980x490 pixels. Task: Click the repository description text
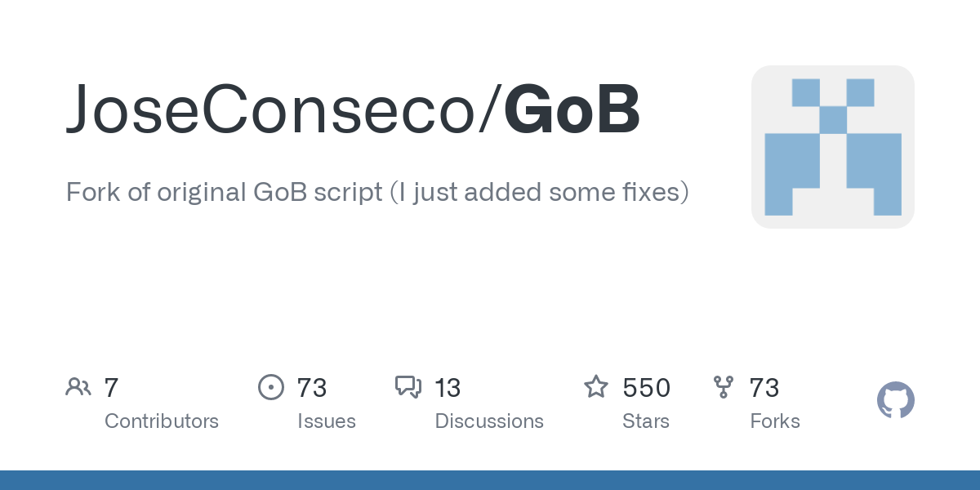tap(377, 193)
